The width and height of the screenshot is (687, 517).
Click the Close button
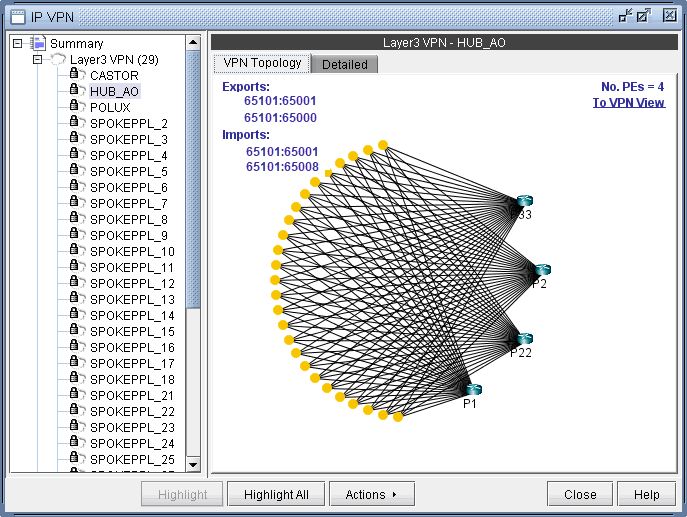click(x=579, y=494)
